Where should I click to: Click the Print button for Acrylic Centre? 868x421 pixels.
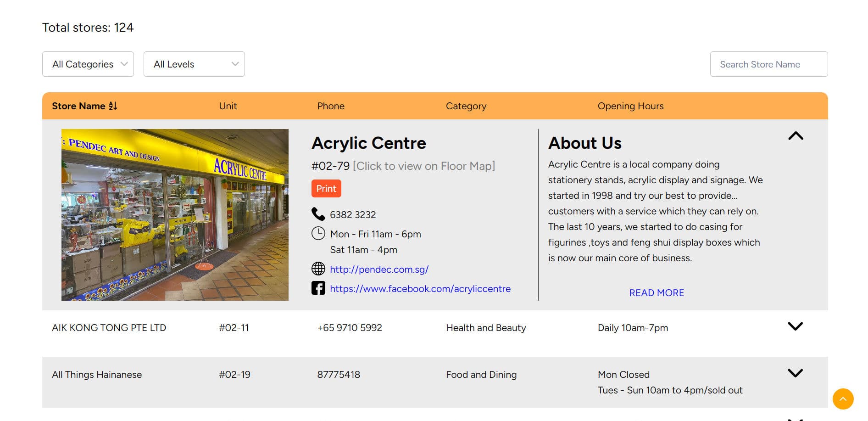(x=326, y=189)
